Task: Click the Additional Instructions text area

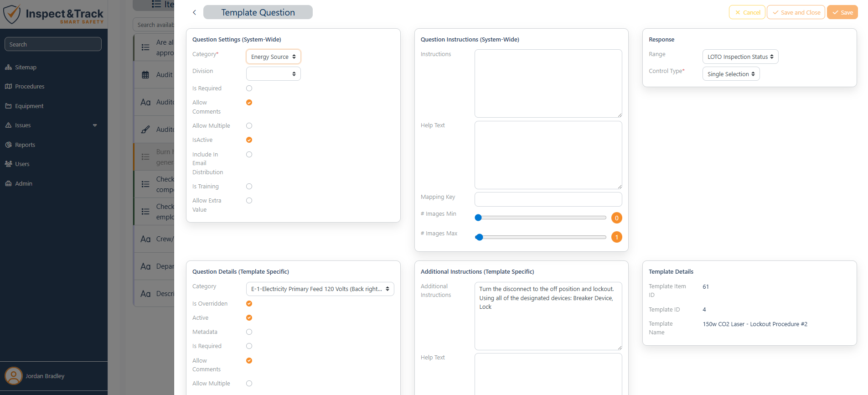Action: pyautogui.click(x=548, y=316)
